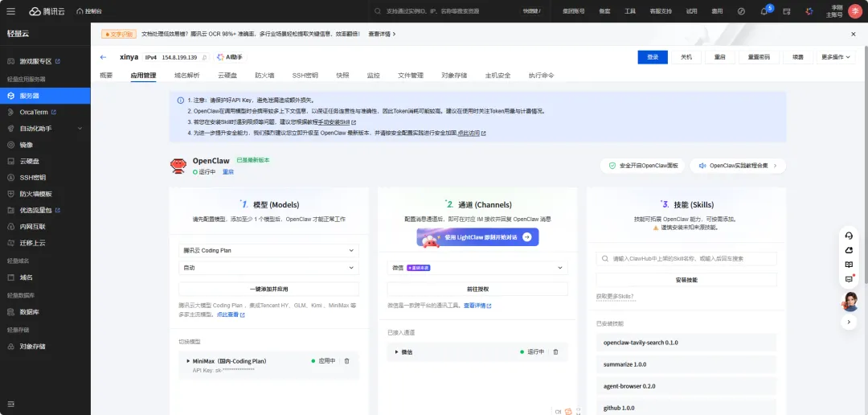Screen dimensions: 868x415
Task: Click the cloud floating icon on right
Action: (x=849, y=250)
